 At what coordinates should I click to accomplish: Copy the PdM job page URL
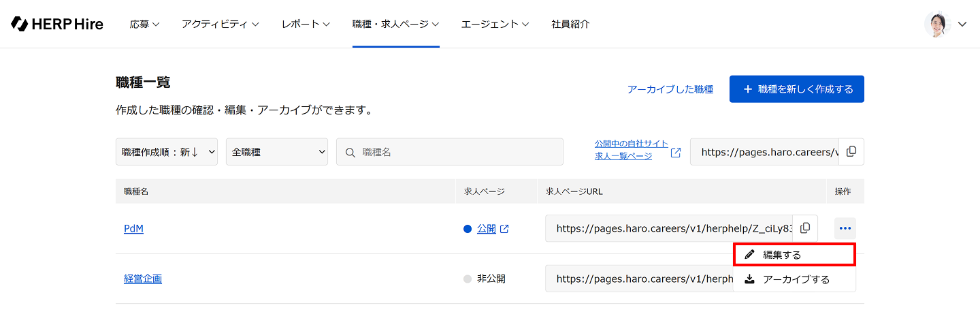(805, 228)
